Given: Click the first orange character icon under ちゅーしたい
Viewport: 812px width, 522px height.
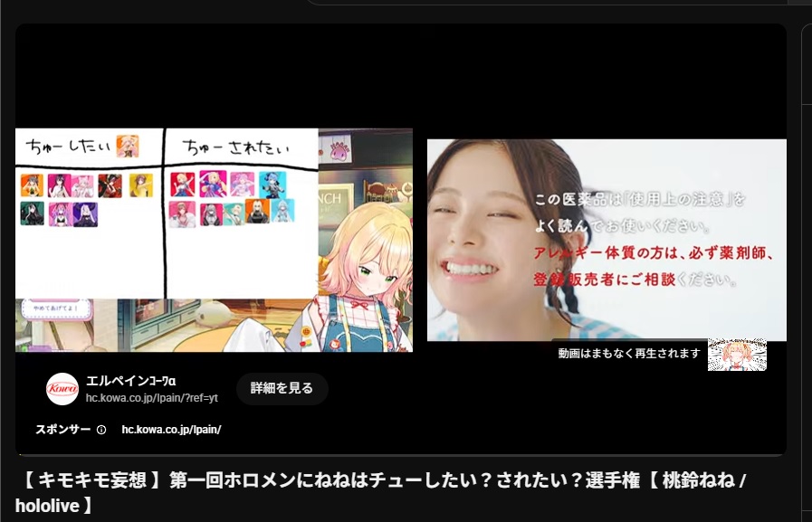Looking at the screenshot, I should tap(32, 185).
